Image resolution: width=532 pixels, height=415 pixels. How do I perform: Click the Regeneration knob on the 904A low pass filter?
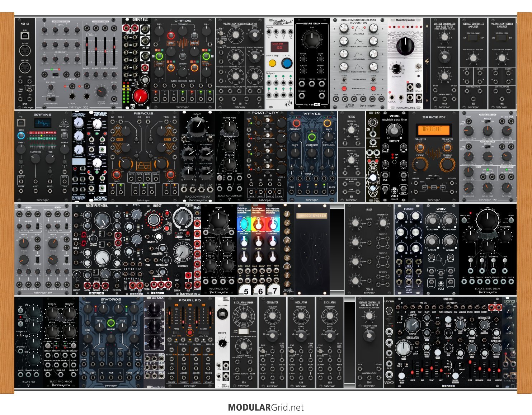444,76
